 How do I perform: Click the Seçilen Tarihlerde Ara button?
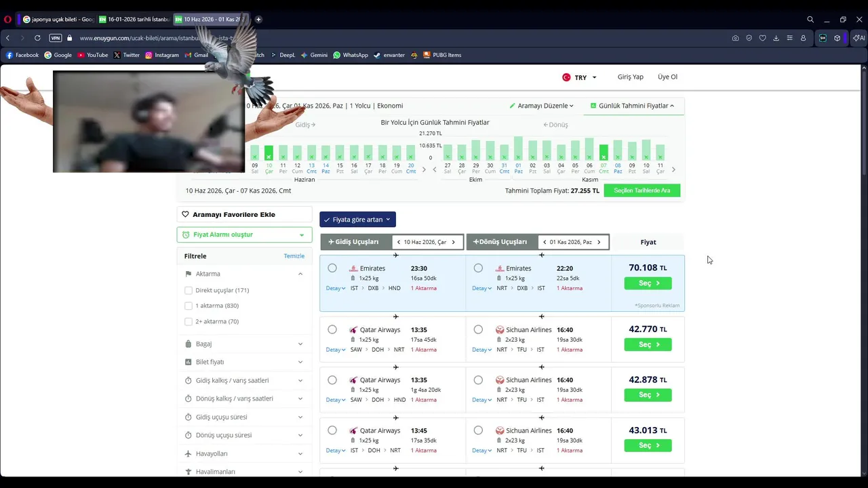point(642,190)
